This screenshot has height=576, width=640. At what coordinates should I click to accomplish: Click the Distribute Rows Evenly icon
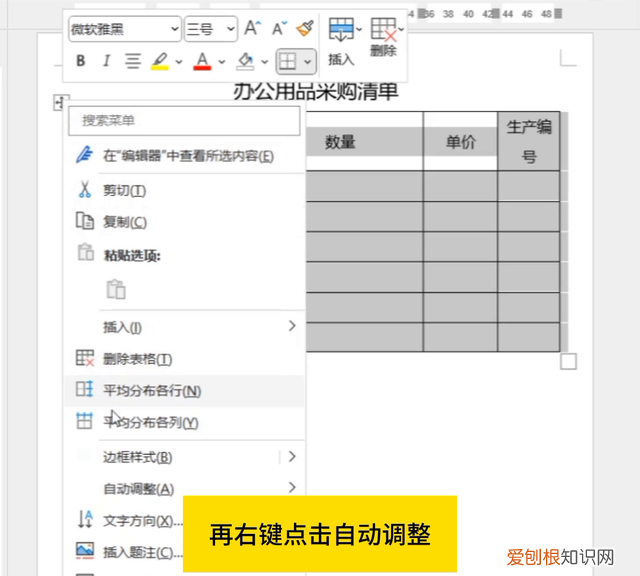(x=84, y=389)
